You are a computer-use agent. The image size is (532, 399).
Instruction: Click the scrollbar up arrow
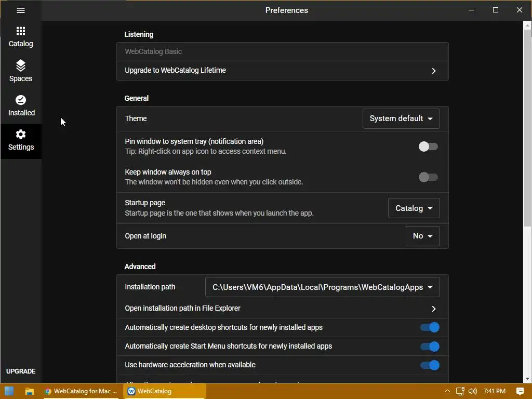527,25
